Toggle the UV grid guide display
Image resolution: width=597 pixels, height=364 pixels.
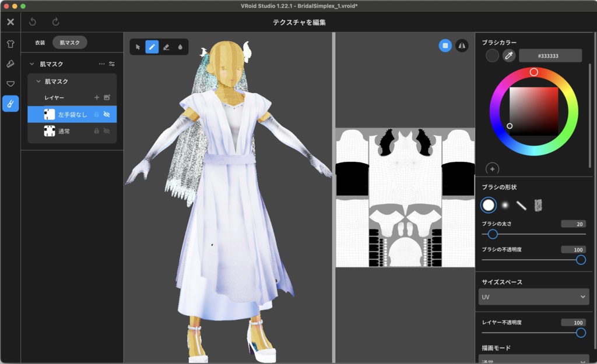[445, 45]
